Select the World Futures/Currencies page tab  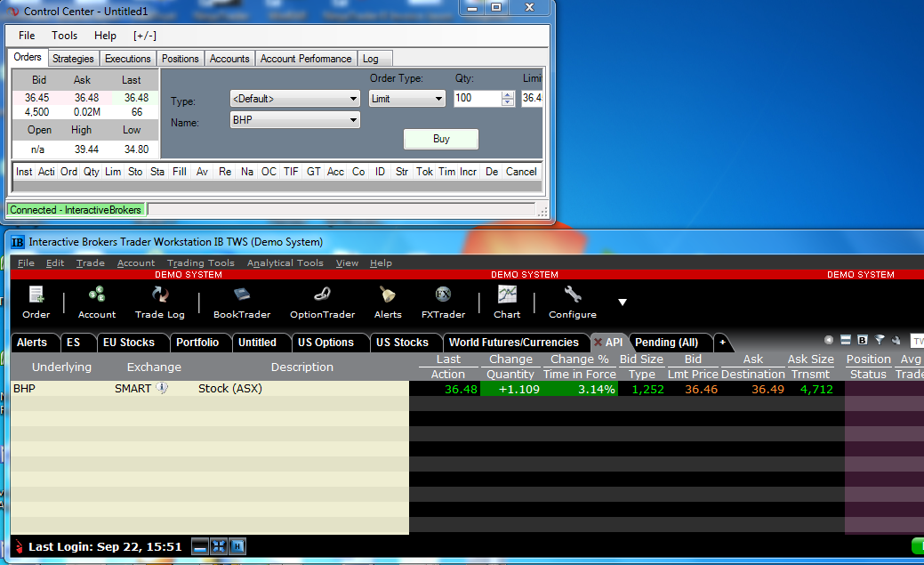[x=514, y=342]
